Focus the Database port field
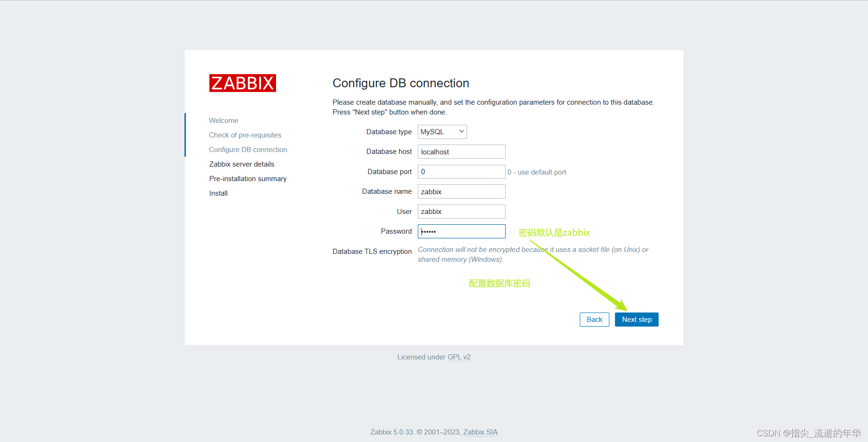The height and width of the screenshot is (442, 868). (461, 172)
